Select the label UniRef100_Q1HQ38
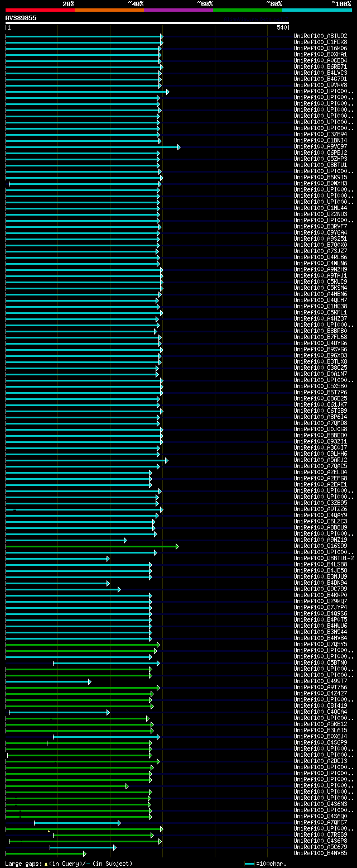This screenshot has width=357, height=868. [320, 306]
